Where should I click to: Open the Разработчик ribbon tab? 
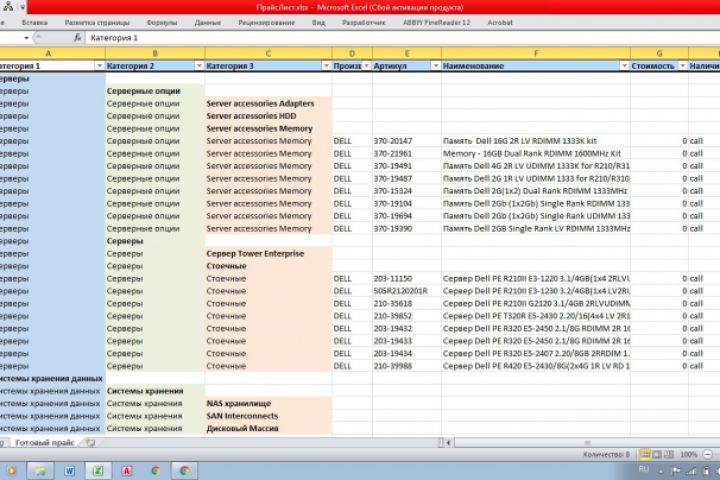(364, 23)
